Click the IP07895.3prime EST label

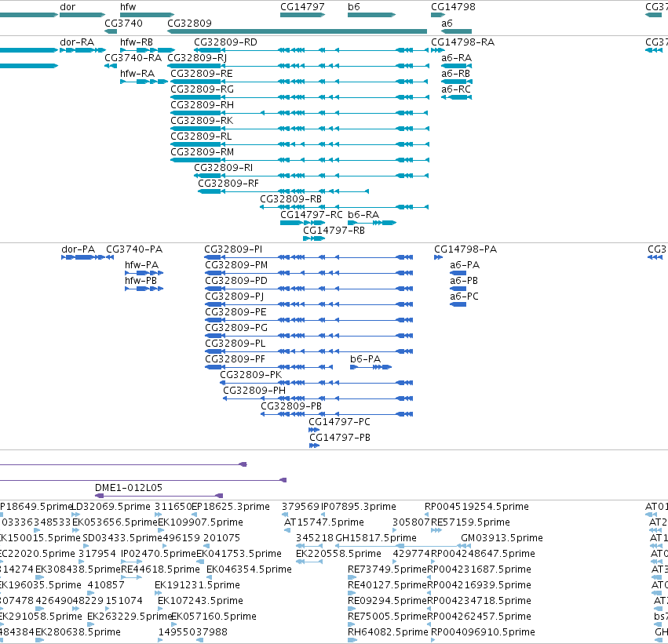click(358, 507)
